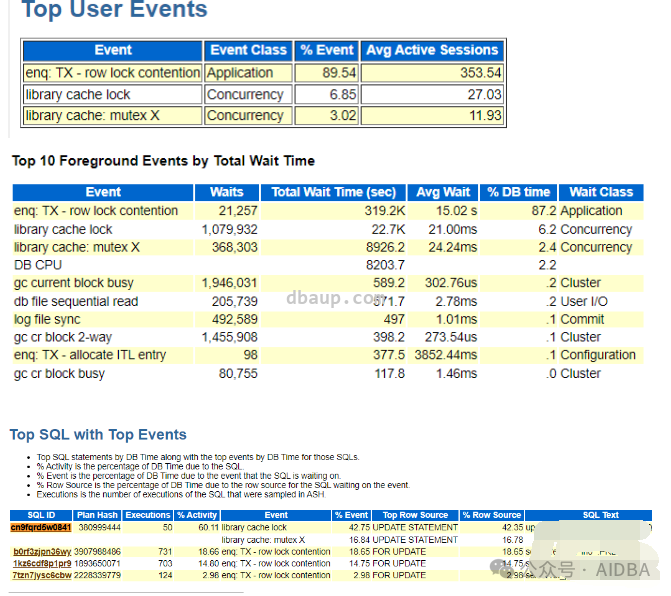This screenshot has width=671, height=596.
Task: Click the 'Wait Class' column header
Action: (601, 192)
